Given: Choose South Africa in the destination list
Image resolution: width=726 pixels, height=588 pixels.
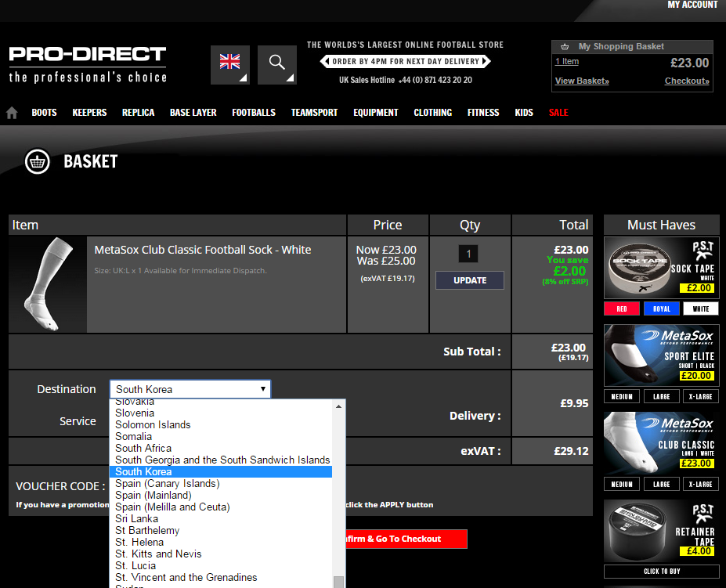Looking at the screenshot, I should [x=220, y=448].
